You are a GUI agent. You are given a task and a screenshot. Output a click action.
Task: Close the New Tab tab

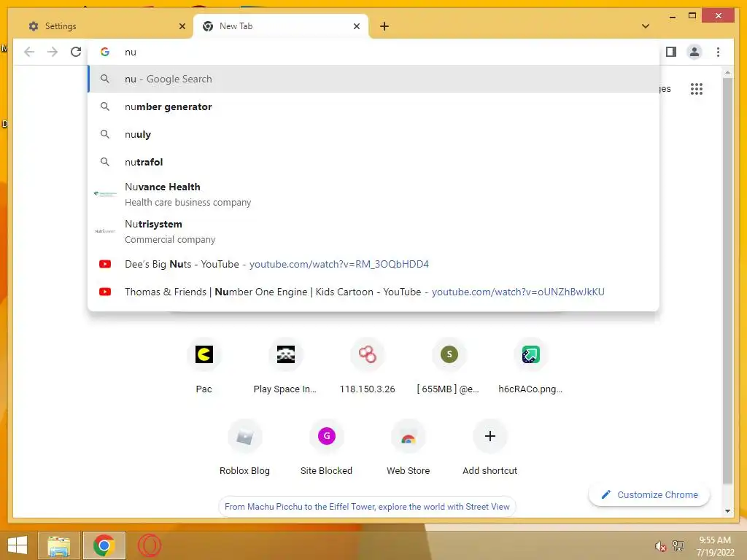356,26
